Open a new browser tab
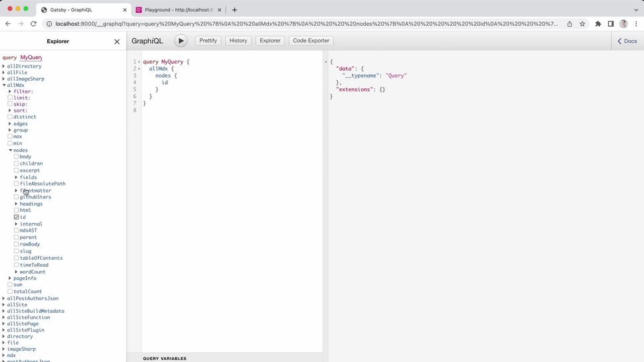 (x=234, y=10)
